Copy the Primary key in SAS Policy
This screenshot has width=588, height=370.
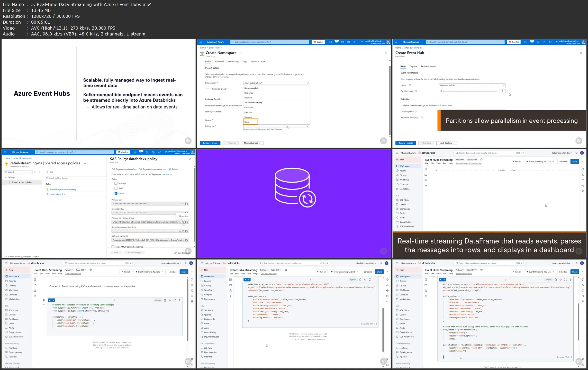point(187,204)
